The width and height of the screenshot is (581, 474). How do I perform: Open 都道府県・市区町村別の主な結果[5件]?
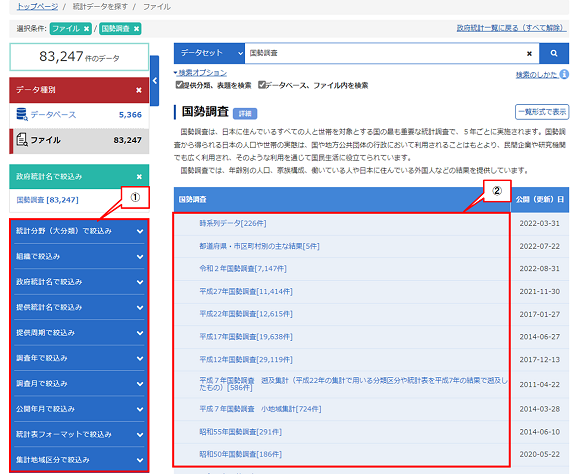click(x=259, y=246)
